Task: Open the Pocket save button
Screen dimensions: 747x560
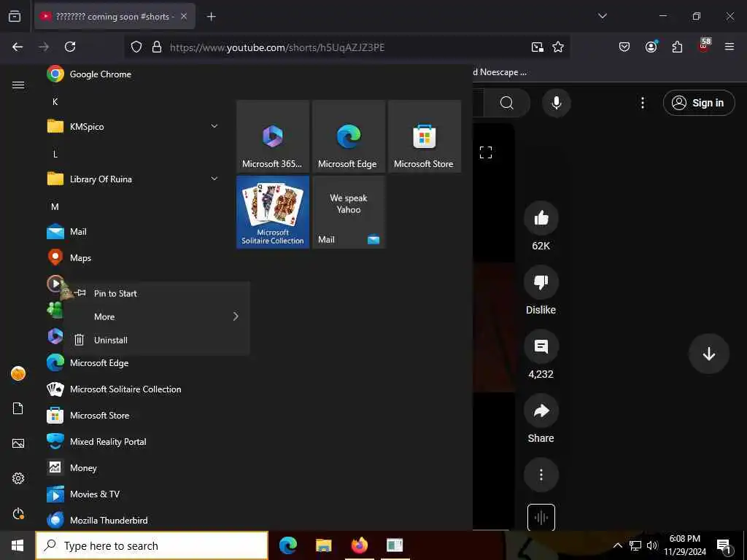Action: 624,47
